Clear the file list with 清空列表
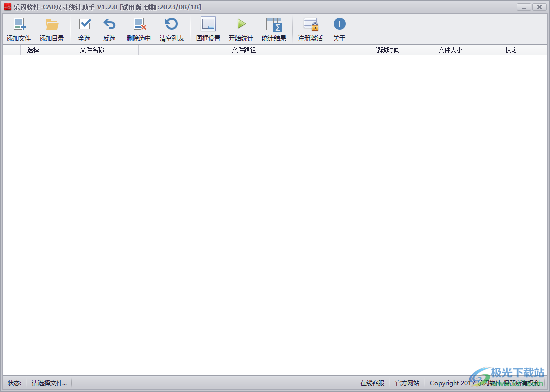The height and width of the screenshot is (392, 550). (172, 29)
